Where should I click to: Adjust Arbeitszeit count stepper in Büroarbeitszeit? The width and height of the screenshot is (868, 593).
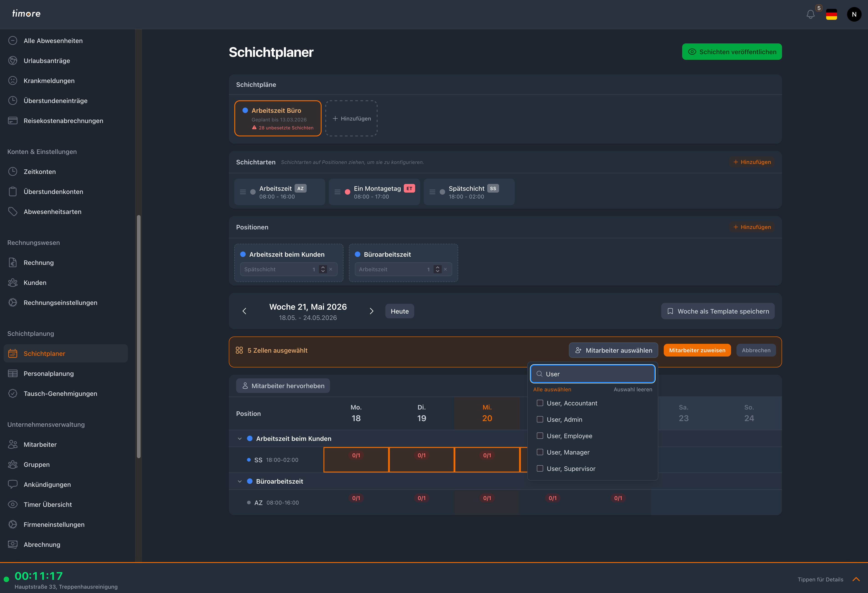pyautogui.click(x=437, y=269)
